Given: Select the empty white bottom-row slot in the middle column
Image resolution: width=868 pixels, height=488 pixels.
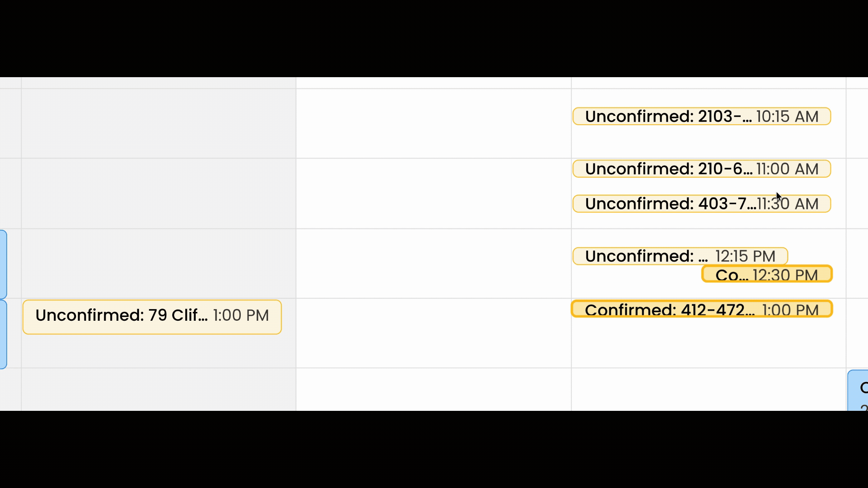Looking at the screenshot, I should tap(433, 389).
